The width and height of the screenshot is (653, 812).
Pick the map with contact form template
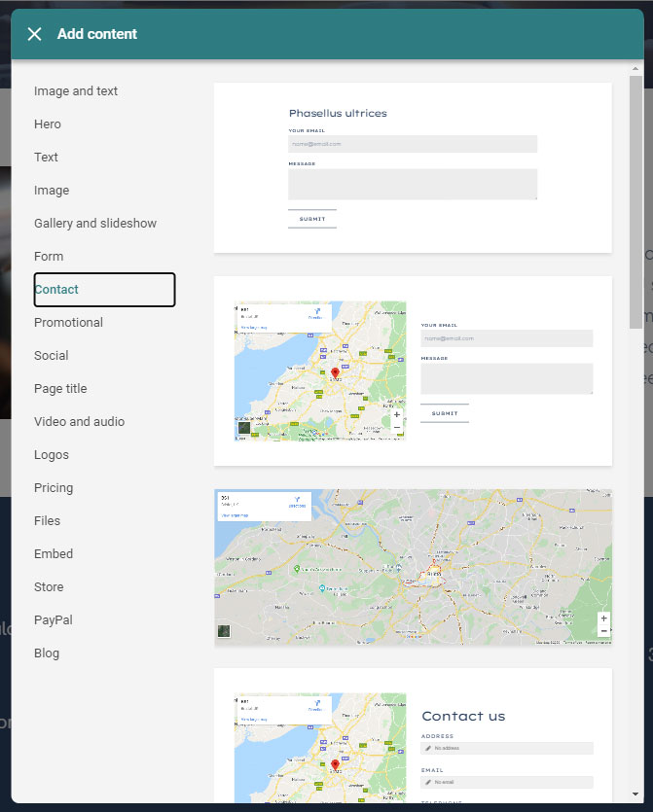tap(413, 371)
